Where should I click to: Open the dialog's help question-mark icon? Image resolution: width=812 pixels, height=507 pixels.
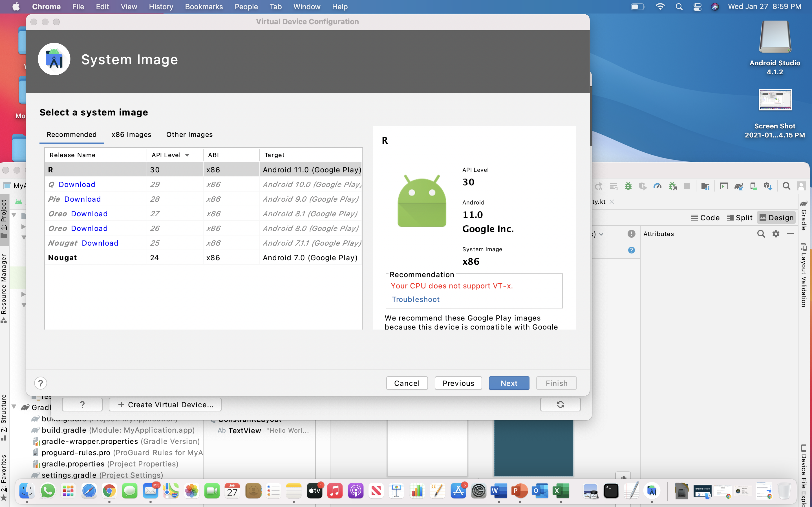pos(40,383)
